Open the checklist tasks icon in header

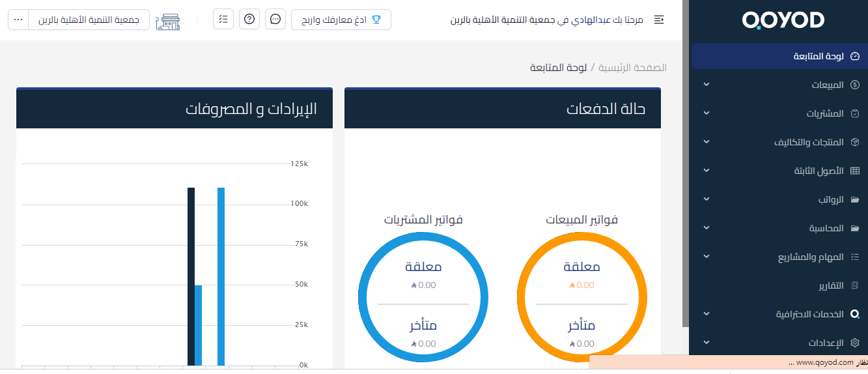coord(223,20)
